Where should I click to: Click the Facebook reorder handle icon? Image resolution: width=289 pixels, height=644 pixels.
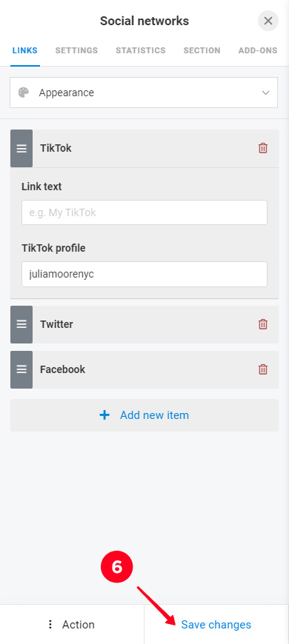pyautogui.click(x=21, y=369)
